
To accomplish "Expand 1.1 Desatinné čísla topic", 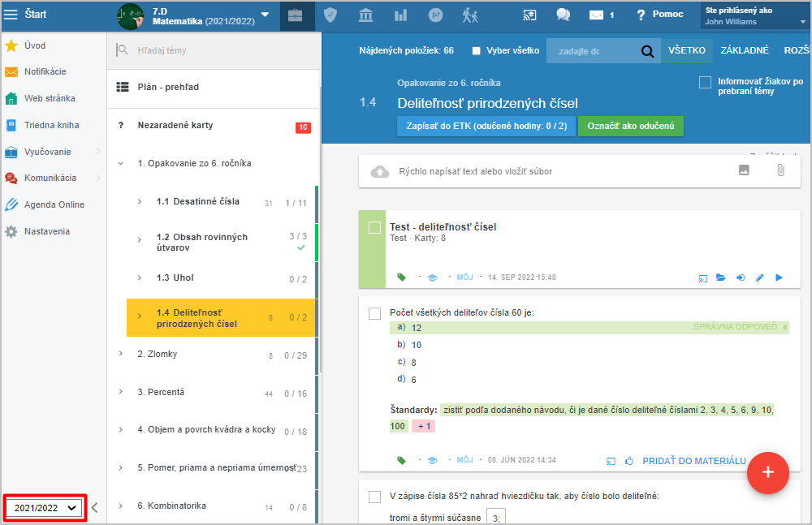I will point(140,201).
